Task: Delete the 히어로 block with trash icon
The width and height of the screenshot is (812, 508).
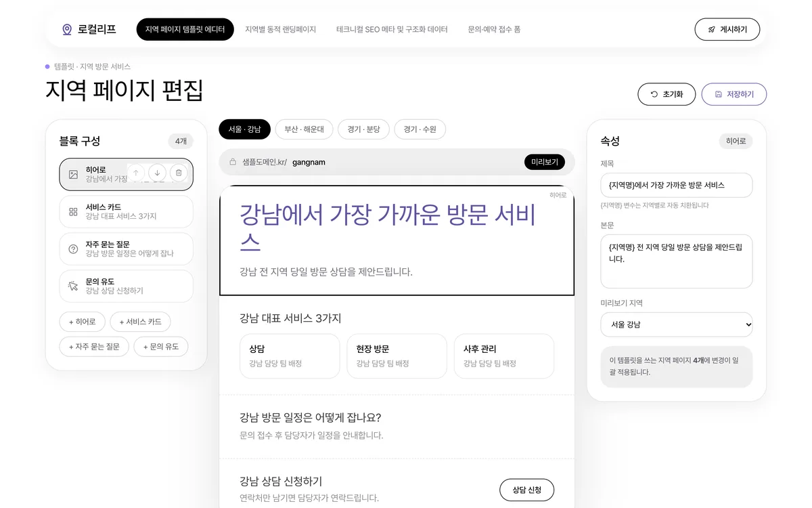Action: tap(179, 173)
